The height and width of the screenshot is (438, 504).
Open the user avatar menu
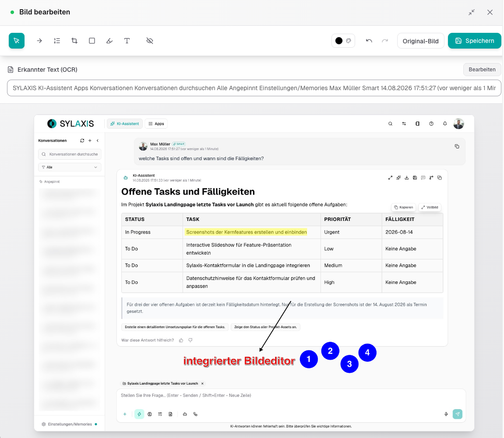pyautogui.click(x=458, y=124)
